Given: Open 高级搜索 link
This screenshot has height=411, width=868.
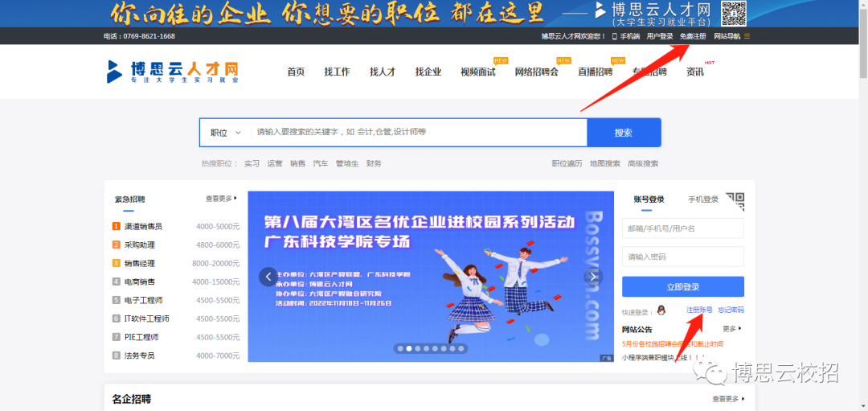Looking at the screenshot, I should pyautogui.click(x=643, y=163).
